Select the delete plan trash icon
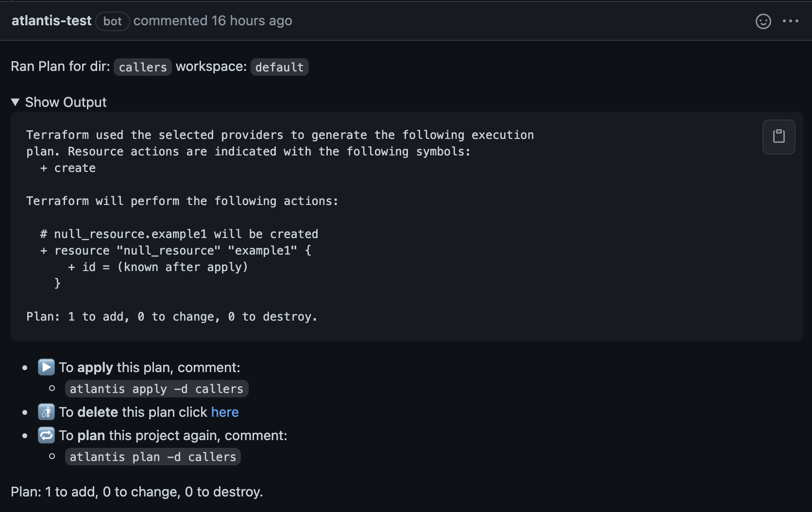This screenshot has width=812, height=512. pyautogui.click(x=46, y=412)
